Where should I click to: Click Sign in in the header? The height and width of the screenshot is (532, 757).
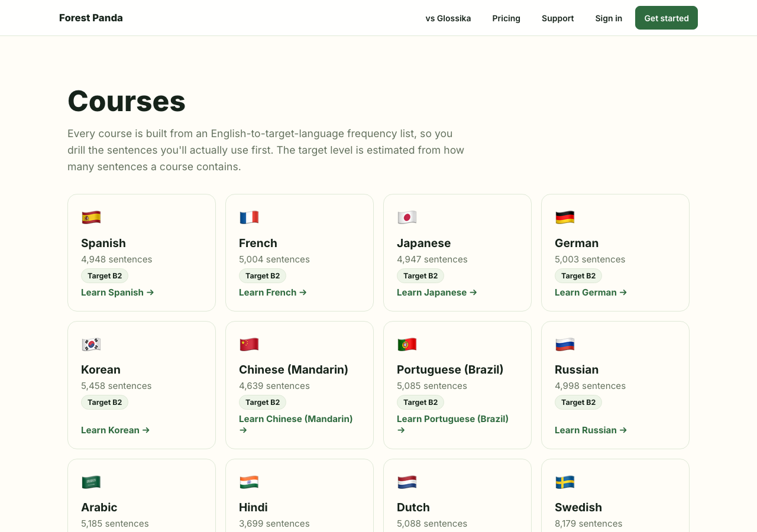pyautogui.click(x=609, y=18)
